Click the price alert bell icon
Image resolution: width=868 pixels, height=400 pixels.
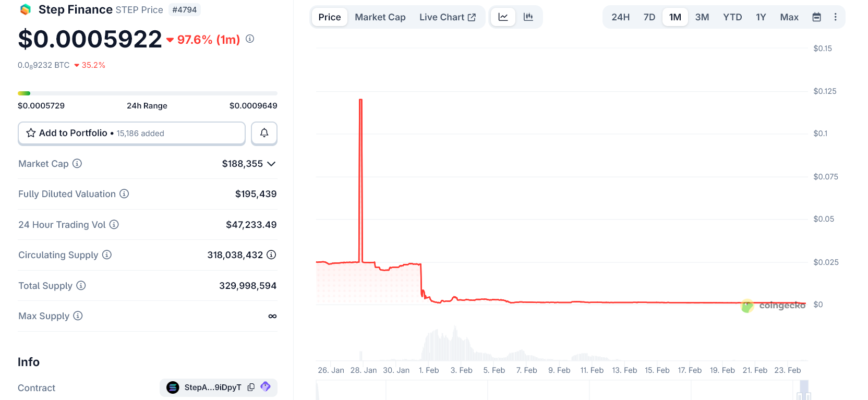(264, 133)
